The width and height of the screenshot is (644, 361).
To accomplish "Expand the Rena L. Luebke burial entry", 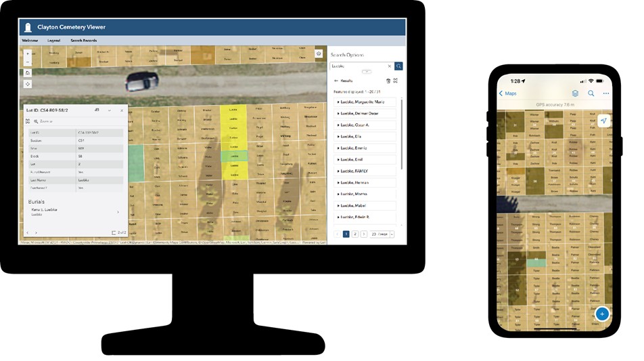I will pyautogui.click(x=118, y=212).
